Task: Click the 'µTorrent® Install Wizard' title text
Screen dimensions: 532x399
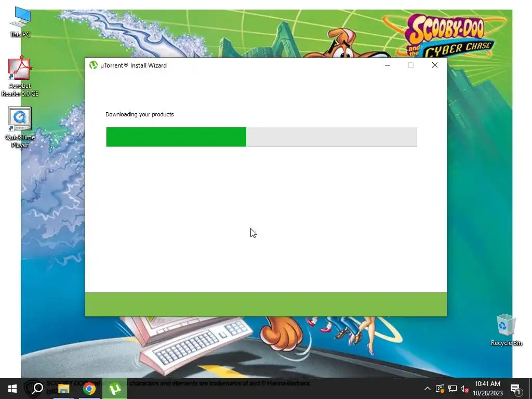Action: [x=134, y=65]
